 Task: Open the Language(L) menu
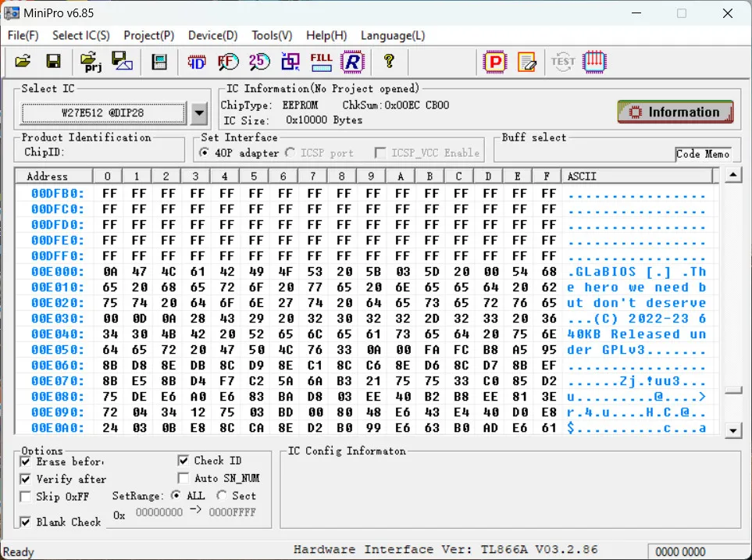point(392,35)
